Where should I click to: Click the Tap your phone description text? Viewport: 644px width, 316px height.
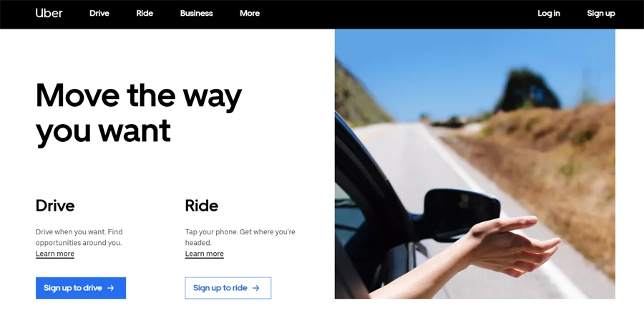pos(240,237)
